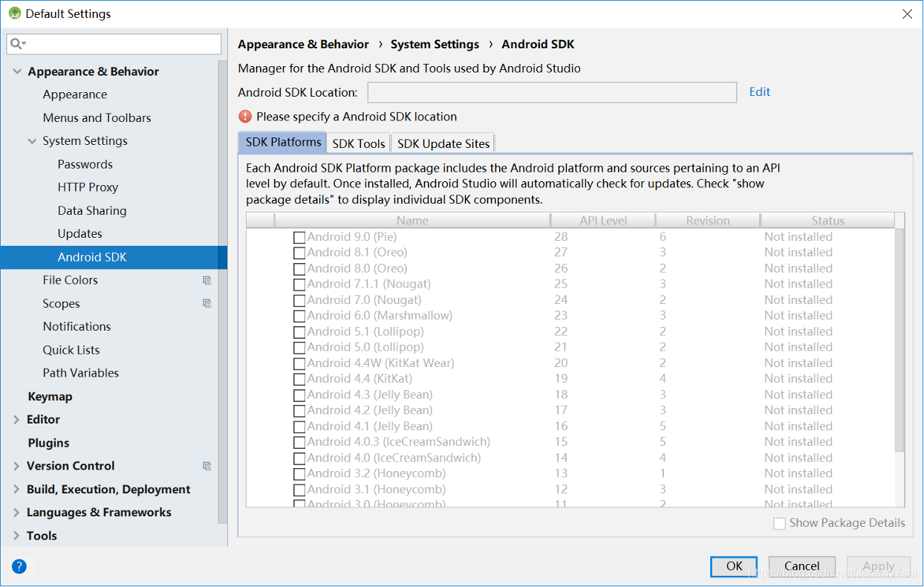The image size is (924, 587).
Task: Select Path Variables in the tree
Action: (81, 373)
